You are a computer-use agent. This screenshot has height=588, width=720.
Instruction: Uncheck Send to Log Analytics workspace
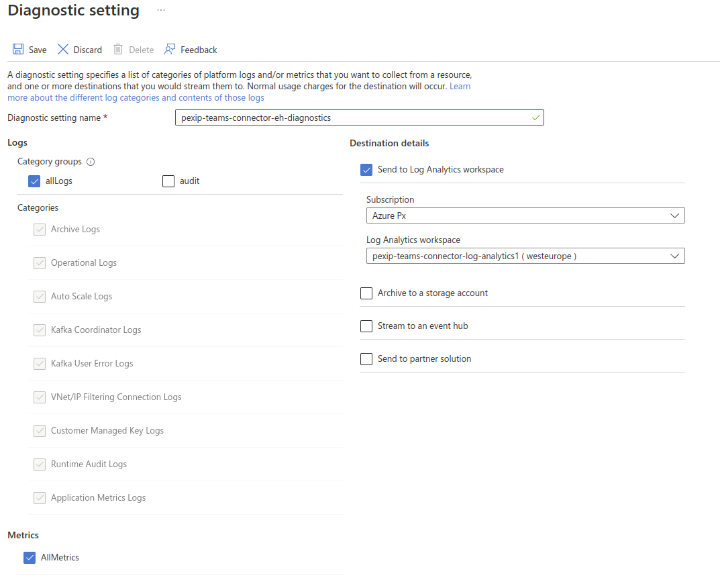coord(366,170)
